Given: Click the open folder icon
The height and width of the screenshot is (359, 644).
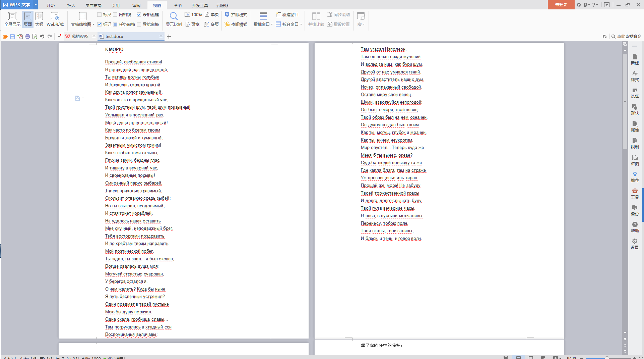Looking at the screenshot, I should click(x=5, y=37).
